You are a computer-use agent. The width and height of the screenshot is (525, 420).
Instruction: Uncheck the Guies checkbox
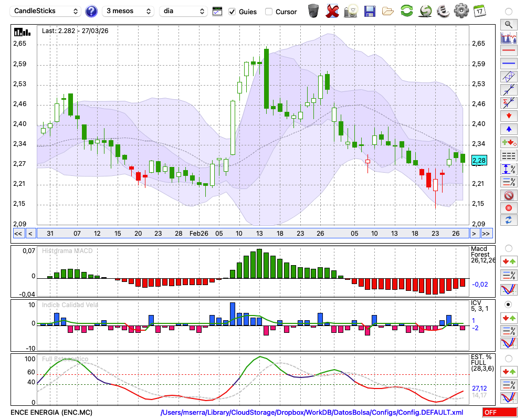coord(232,12)
